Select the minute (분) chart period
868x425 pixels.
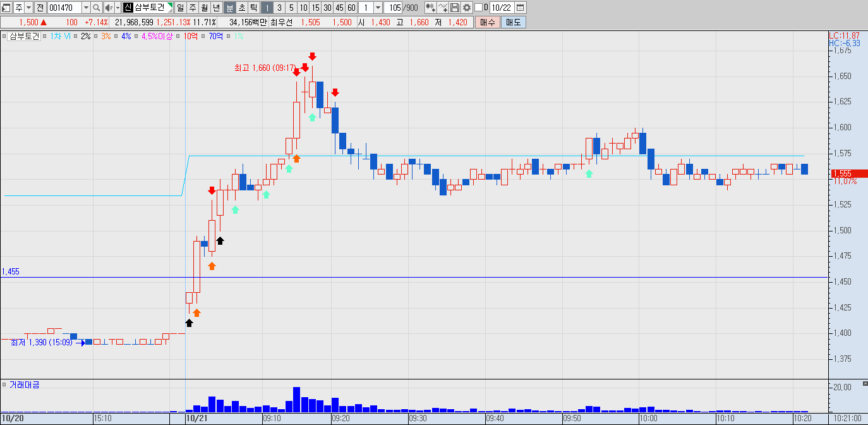229,8
